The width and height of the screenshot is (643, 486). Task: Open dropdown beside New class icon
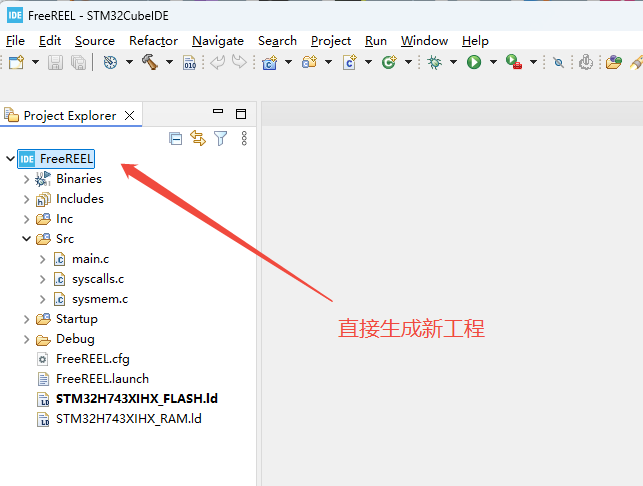[x=408, y=62]
